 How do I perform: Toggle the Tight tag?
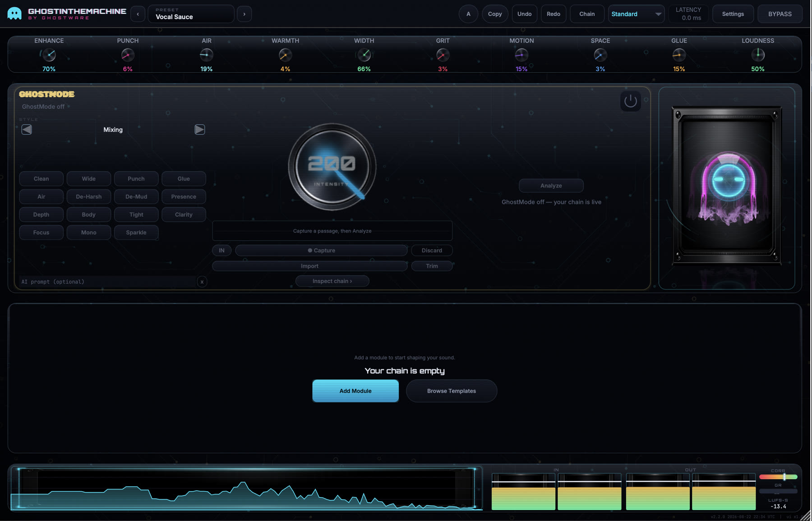pos(136,215)
